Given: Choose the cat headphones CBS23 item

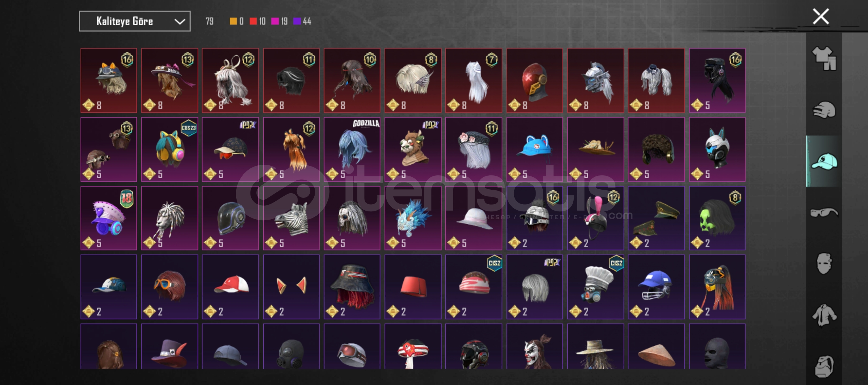Looking at the screenshot, I should pos(170,149).
